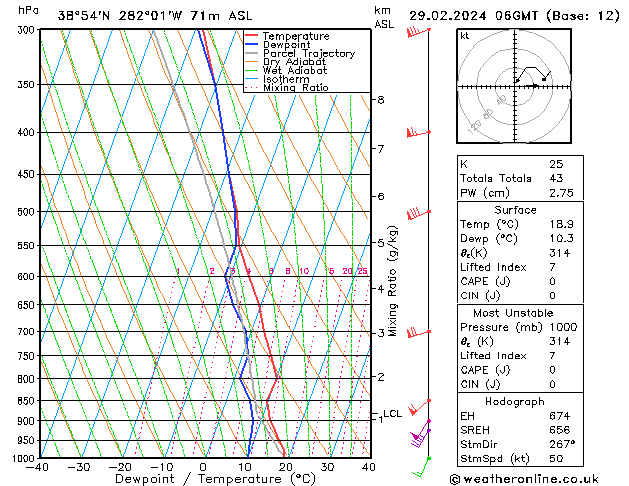Select the Temperature legend entry
This screenshot has width=629, height=486.
click(295, 36)
